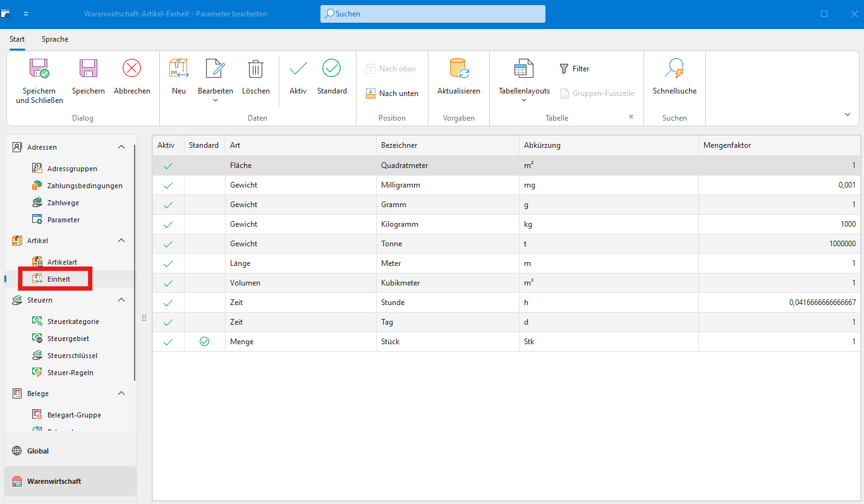Create a new unit with Neu
Image resolution: width=864 pixels, height=504 pixels.
(x=179, y=69)
